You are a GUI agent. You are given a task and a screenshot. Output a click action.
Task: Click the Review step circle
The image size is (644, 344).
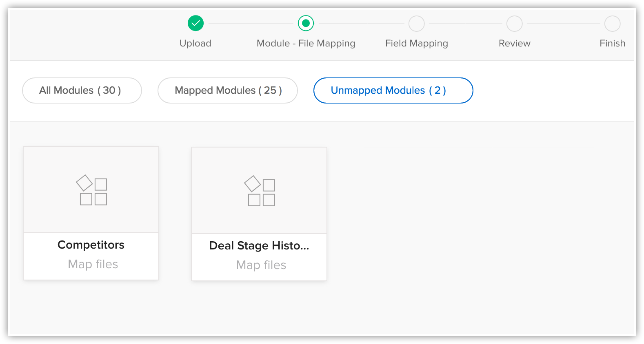click(x=514, y=24)
